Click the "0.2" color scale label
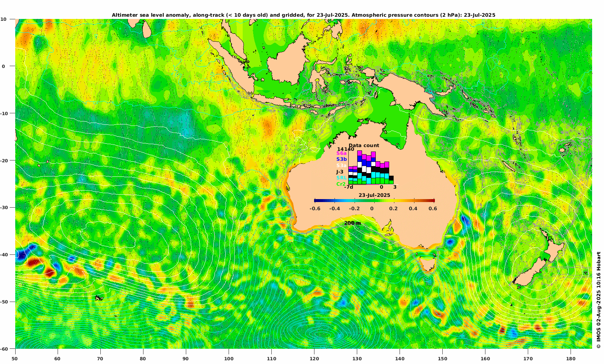This screenshot has width=604, height=364. 393,209
